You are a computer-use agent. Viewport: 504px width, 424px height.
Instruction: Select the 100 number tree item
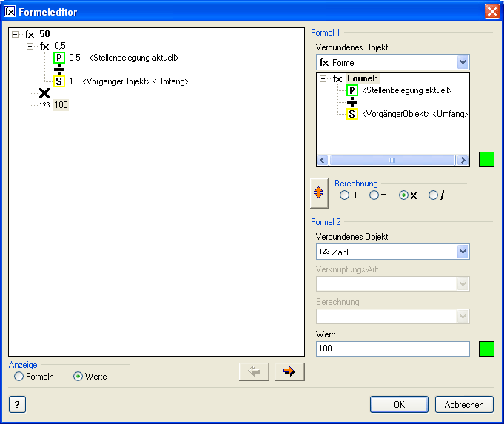[61, 105]
